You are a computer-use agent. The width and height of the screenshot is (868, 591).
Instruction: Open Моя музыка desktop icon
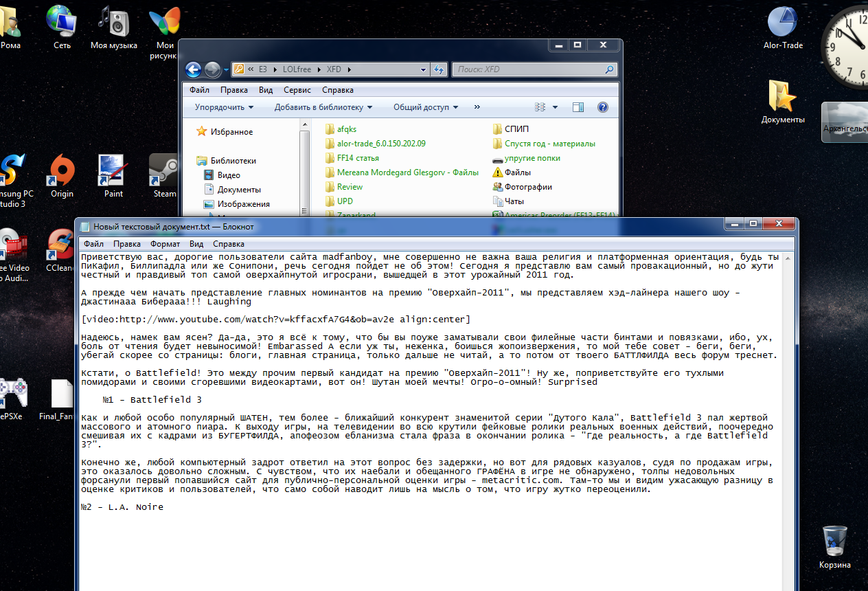point(113,27)
